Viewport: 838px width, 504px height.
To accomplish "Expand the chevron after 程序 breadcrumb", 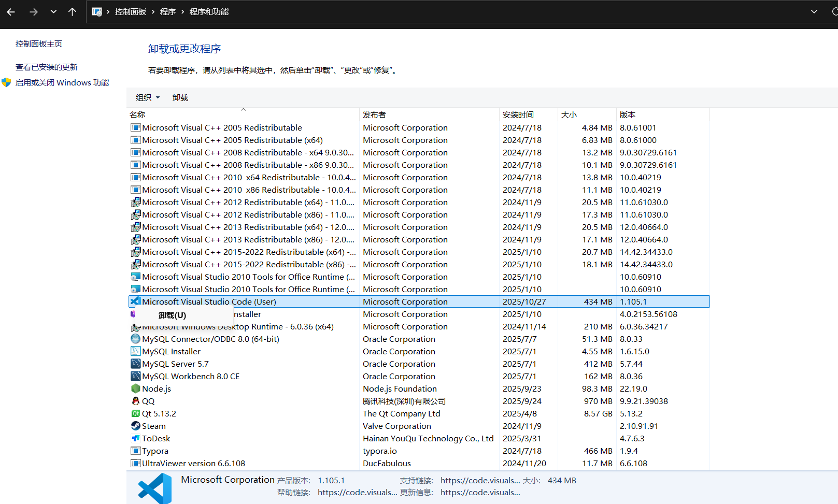I will 183,11.
